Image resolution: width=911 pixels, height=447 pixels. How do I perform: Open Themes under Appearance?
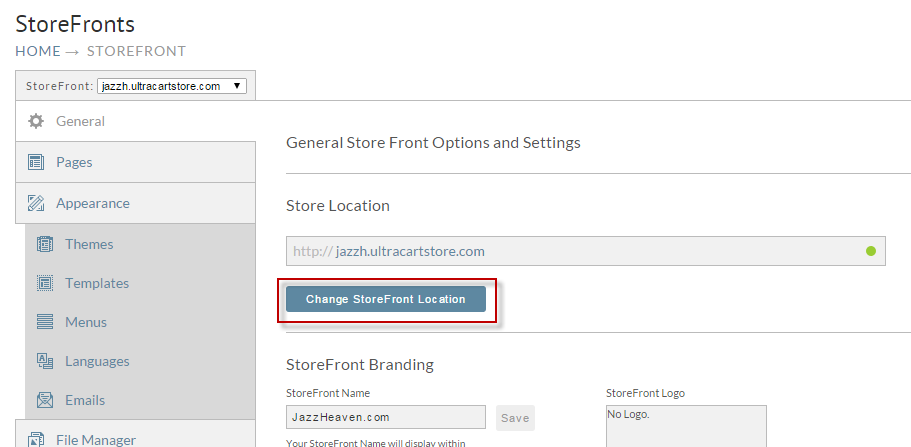click(x=140, y=244)
